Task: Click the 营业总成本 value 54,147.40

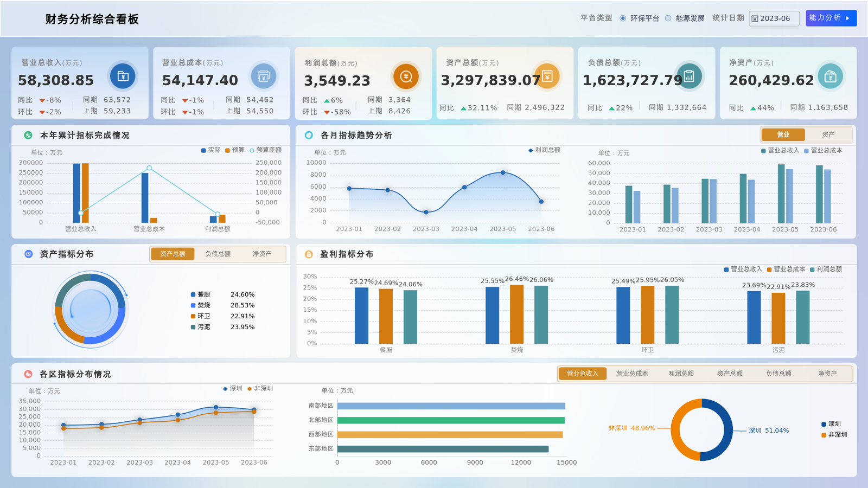Action: point(200,80)
